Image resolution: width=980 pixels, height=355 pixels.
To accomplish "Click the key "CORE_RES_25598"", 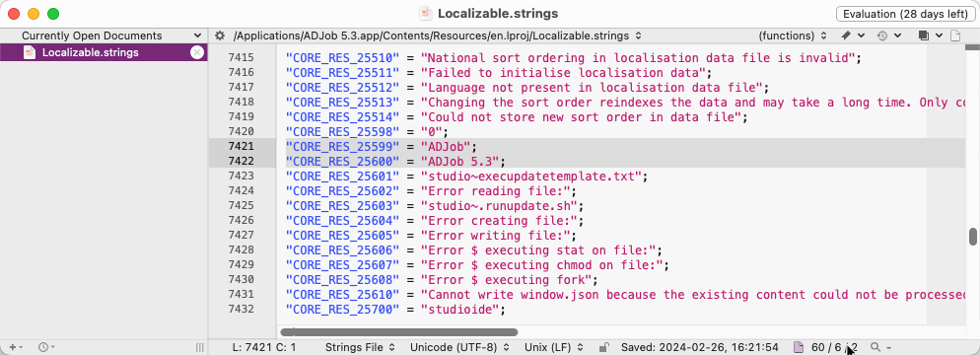I will coord(342,132).
